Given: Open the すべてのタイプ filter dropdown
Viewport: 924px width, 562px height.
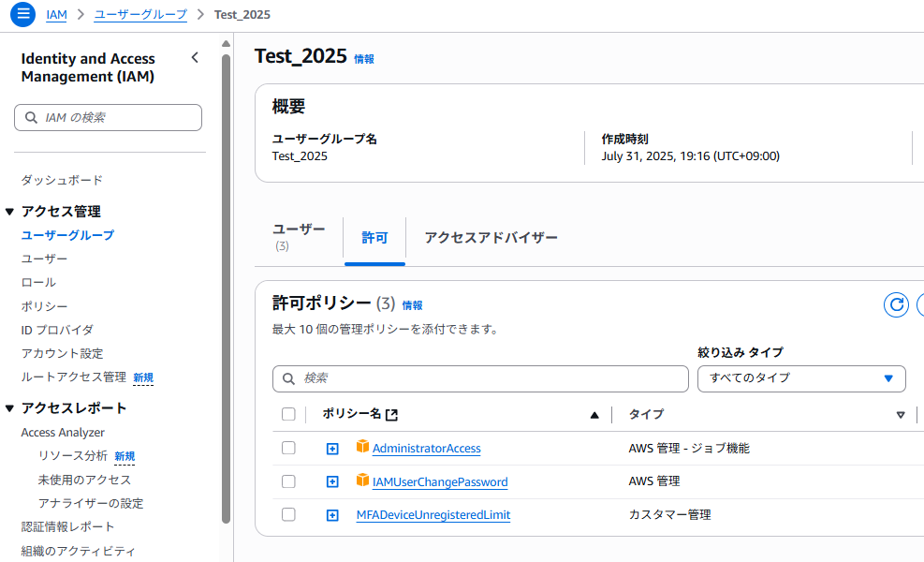Looking at the screenshot, I should 801,378.
